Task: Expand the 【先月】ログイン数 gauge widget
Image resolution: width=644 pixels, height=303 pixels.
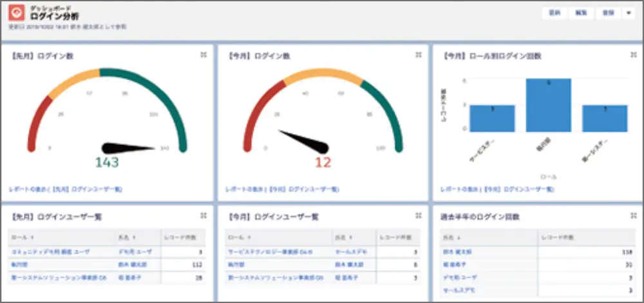Action: [x=204, y=55]
